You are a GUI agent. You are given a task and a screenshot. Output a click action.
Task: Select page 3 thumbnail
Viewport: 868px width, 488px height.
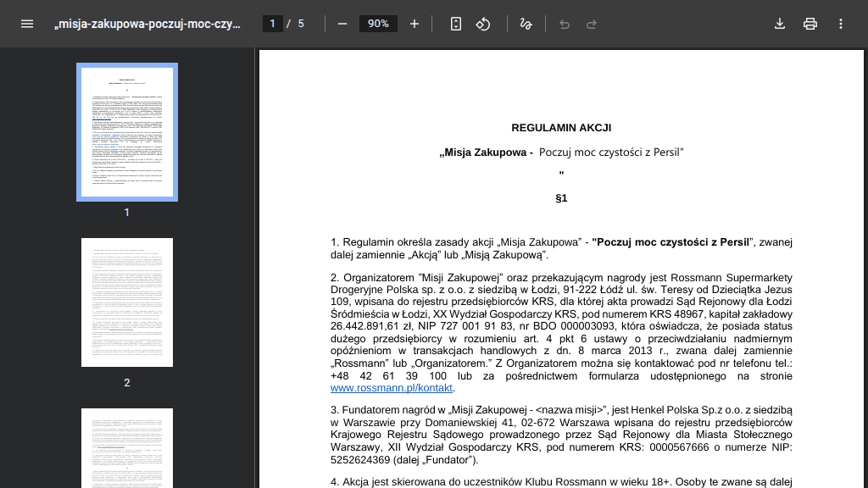click(x=127, y=448)
